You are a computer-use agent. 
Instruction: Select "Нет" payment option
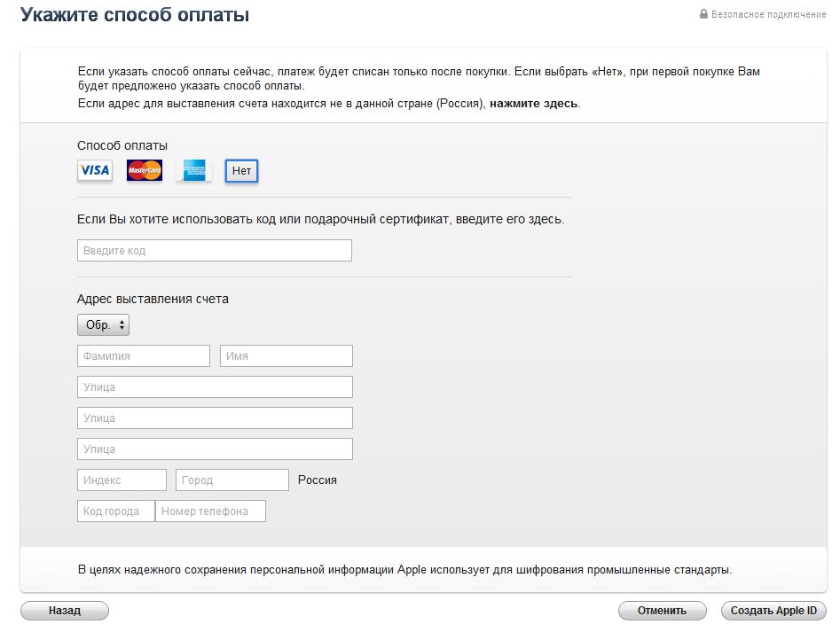(x=241, y=171)
